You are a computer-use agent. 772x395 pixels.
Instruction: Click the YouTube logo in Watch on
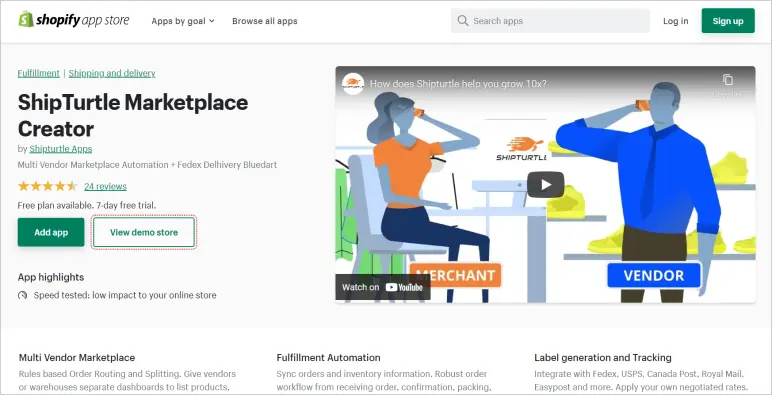404,287
